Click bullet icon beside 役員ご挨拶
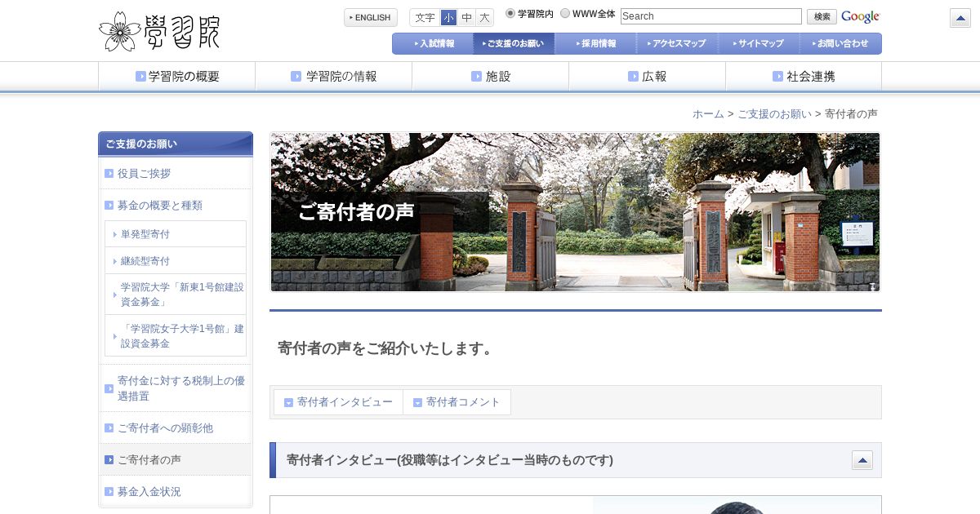 [x=109, y=174]
